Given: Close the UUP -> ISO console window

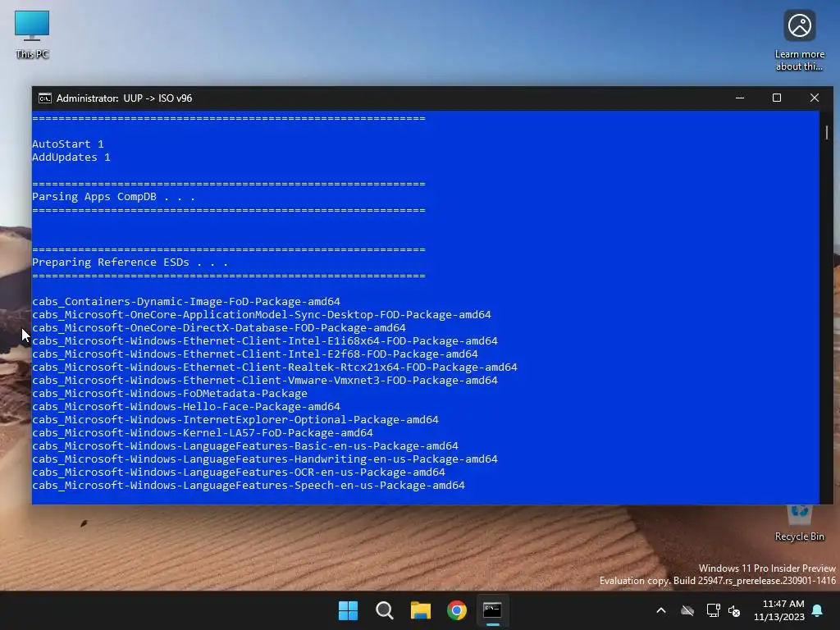Looking at the screenshot, I should tap(815, 98).
